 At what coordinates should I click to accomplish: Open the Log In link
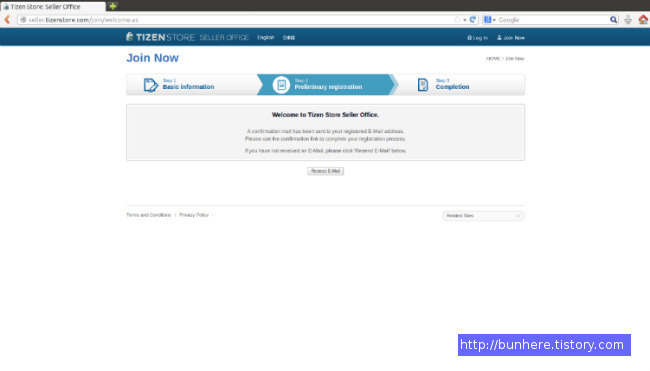coord(478,38)
